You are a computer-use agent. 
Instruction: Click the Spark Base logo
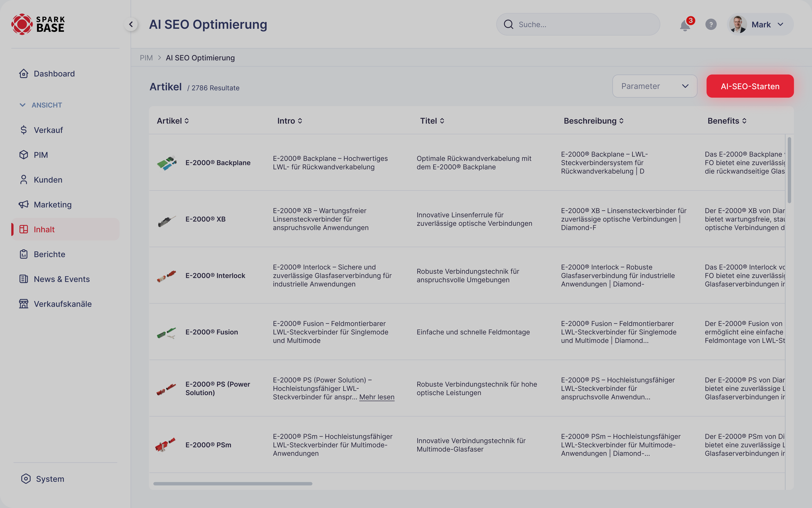click(x=38, y=24)
